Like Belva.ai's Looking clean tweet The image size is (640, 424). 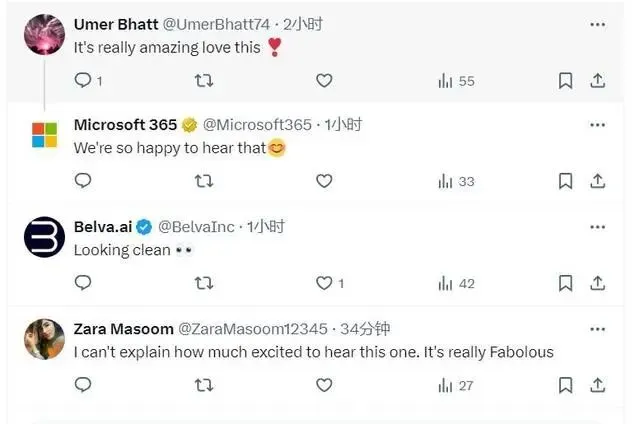(x=324, y=283)
